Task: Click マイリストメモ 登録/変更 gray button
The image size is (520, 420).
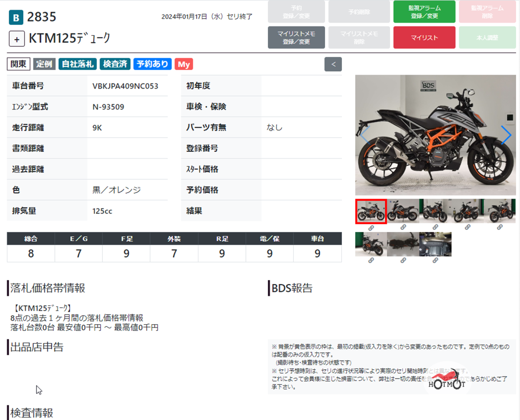Action: coord(296,38)
